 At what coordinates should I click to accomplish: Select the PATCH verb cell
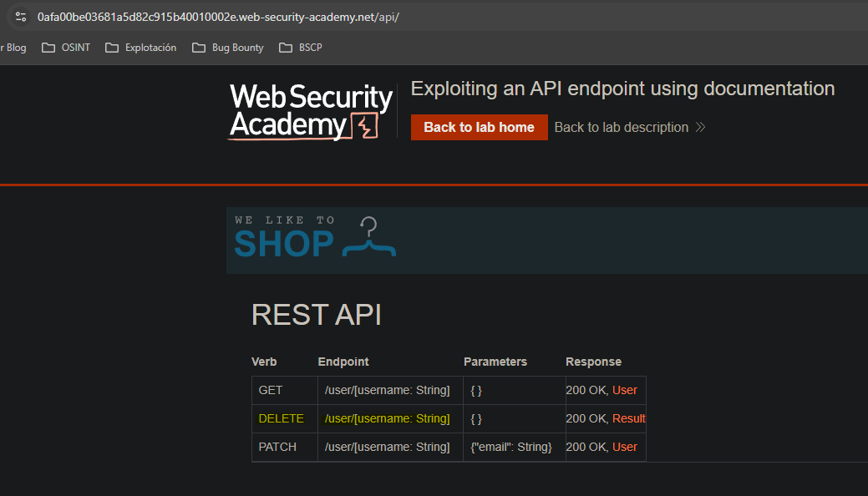point(277,447)
